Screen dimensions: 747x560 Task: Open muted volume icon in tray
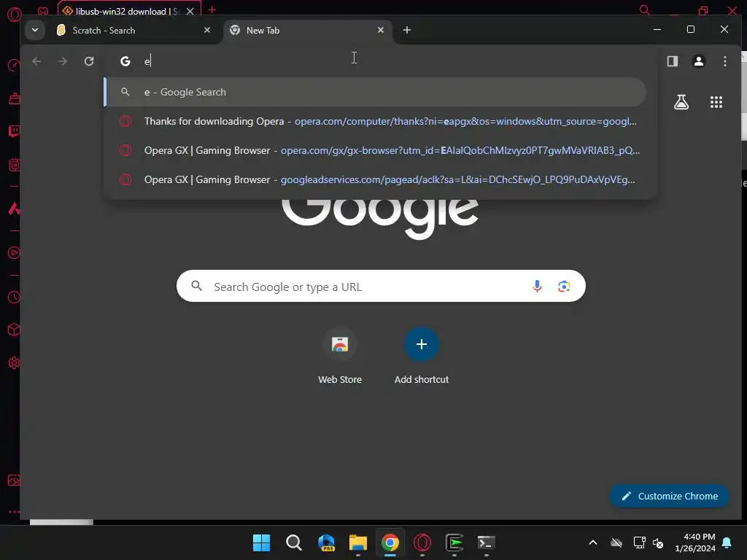[658, 542]
